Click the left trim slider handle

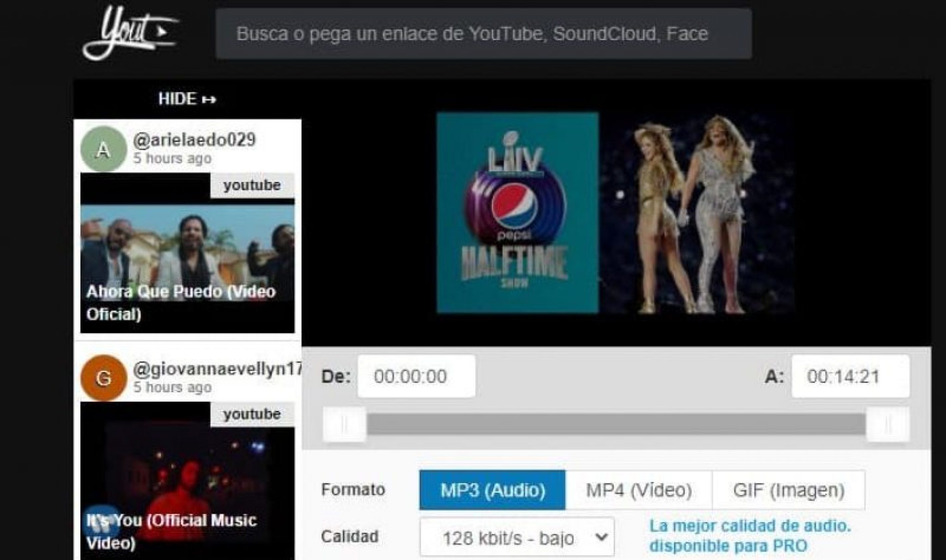pos(344,424)
